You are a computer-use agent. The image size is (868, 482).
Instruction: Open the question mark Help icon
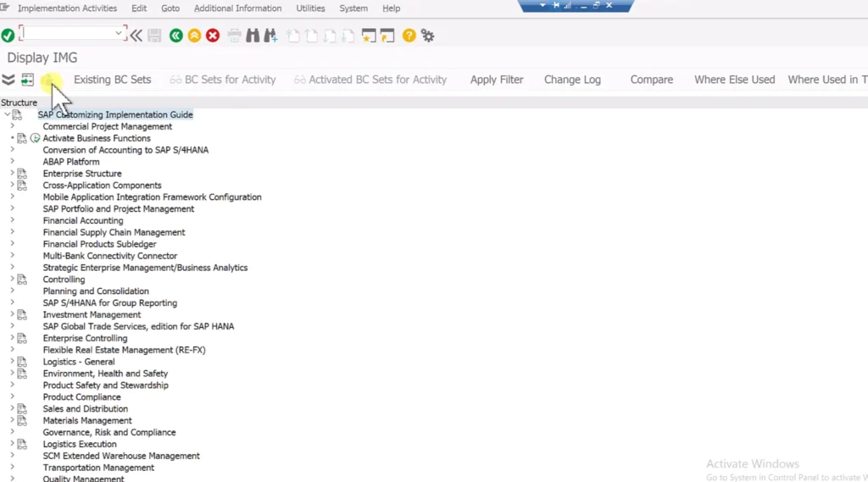409,36
